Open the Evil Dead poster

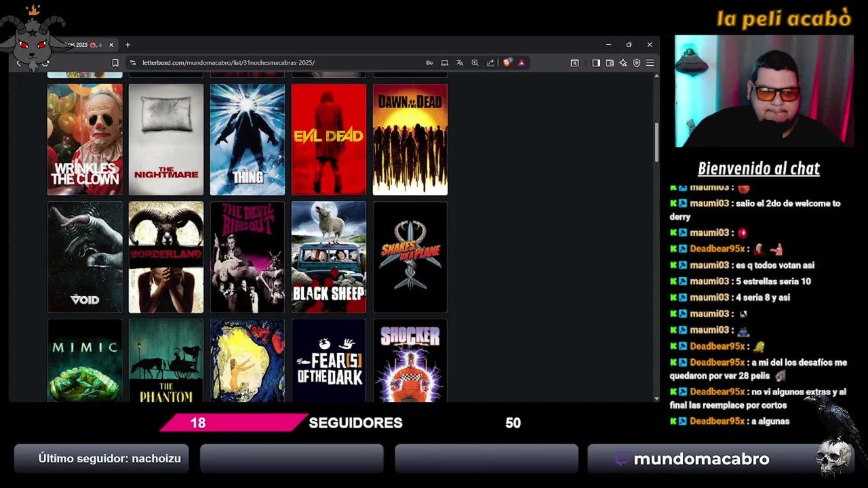click(329, 140)
